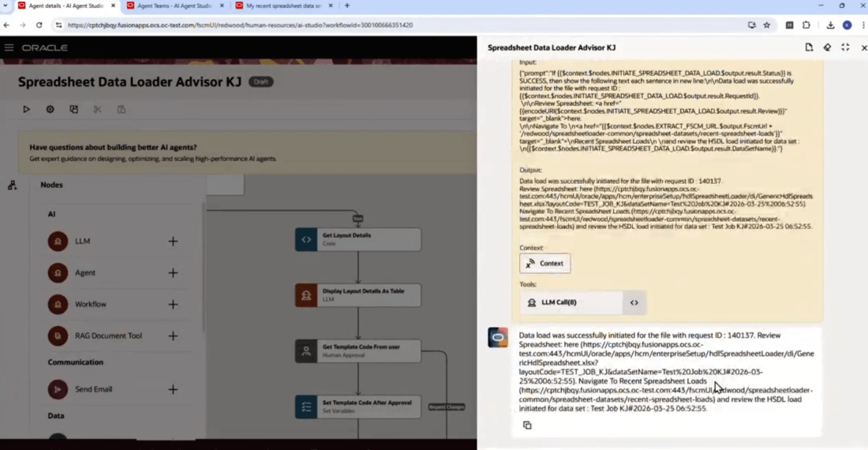Open the tab search dropdown arrow
The width and height of the screenshot is (868, 450).
[x=6, y=6]
